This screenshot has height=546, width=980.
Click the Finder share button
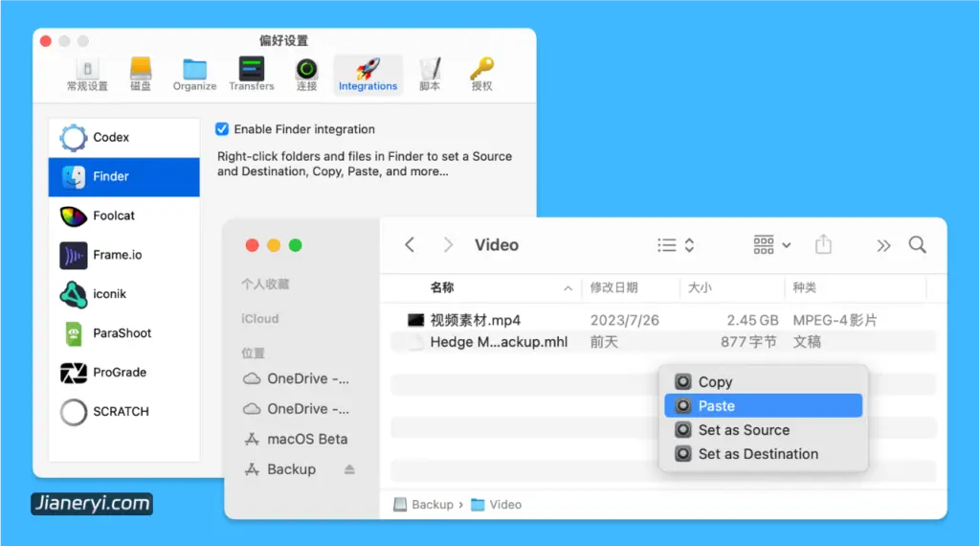823,244
